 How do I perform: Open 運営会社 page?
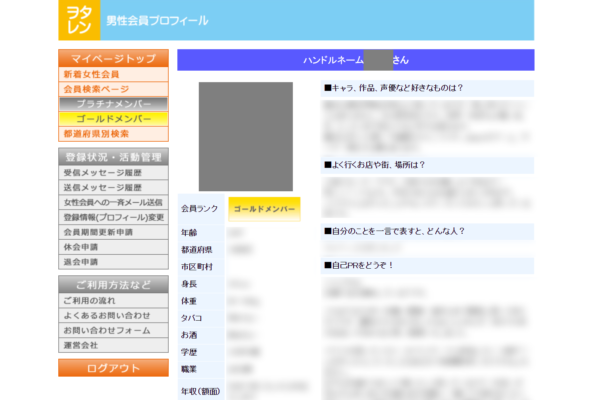(x=113, y=345)
